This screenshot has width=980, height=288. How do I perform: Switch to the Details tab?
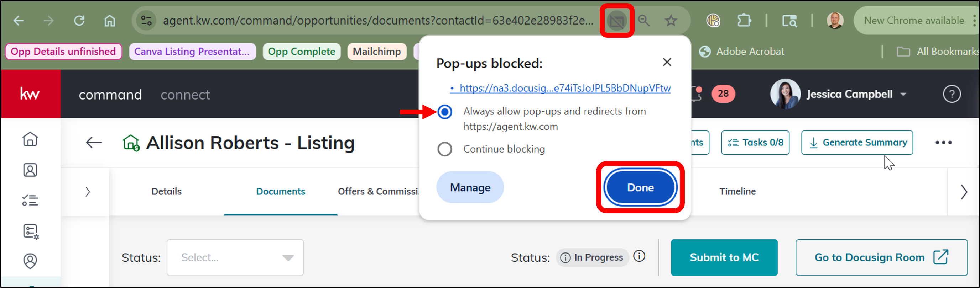coord(166,192)
